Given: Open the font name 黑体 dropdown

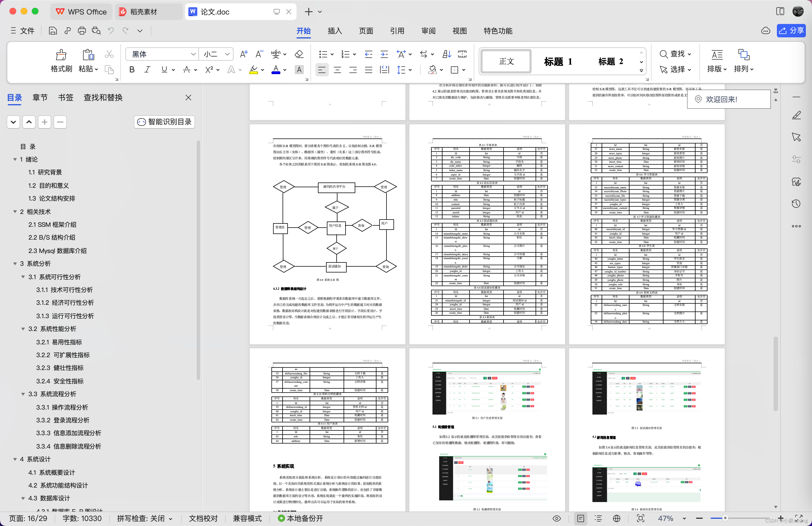Looking at the screenshot, I should tap(193, 54).
